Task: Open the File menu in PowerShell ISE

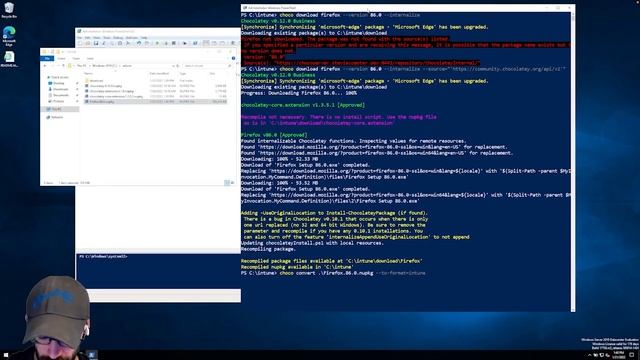Action: [80, 38]
